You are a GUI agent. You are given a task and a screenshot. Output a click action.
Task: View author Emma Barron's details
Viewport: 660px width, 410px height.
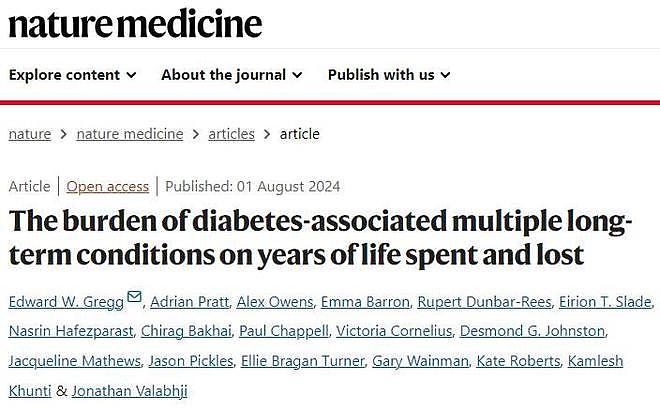[365, 302]
